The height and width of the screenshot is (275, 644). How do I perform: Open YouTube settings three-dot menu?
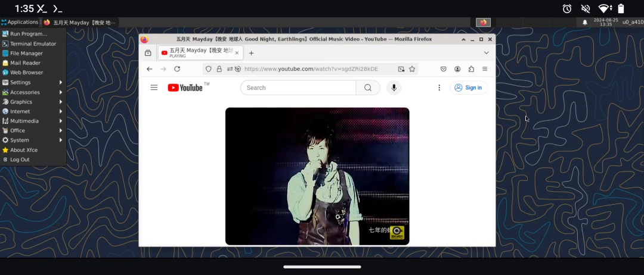coord(439,87)
